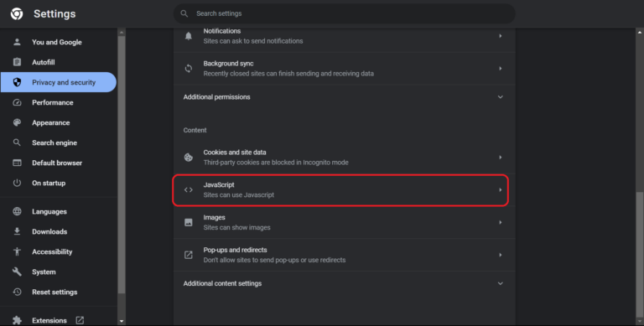Click the Pop-ups and redirects launch icon
Viewport: 644px width, 326px height.
coord(188,255)
